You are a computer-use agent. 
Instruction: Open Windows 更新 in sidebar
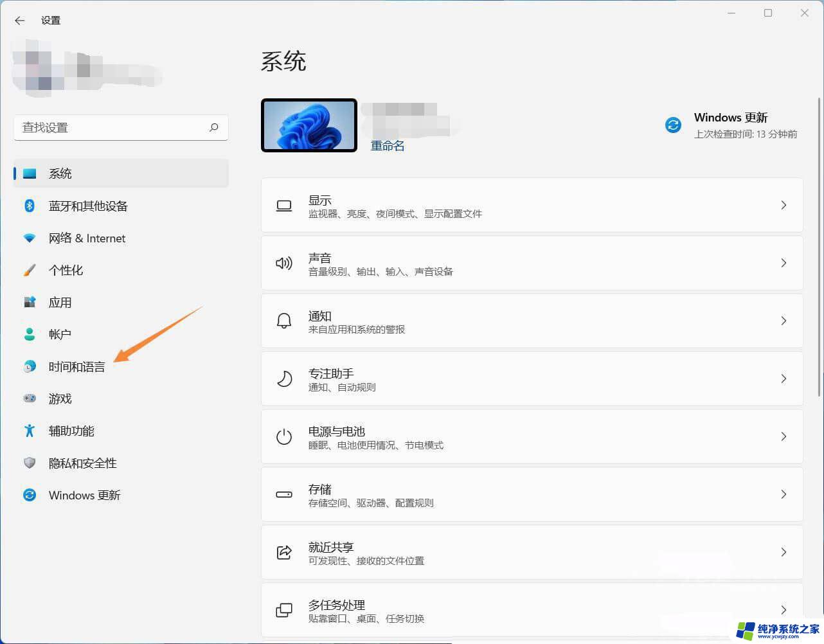[x=121, y=495]
